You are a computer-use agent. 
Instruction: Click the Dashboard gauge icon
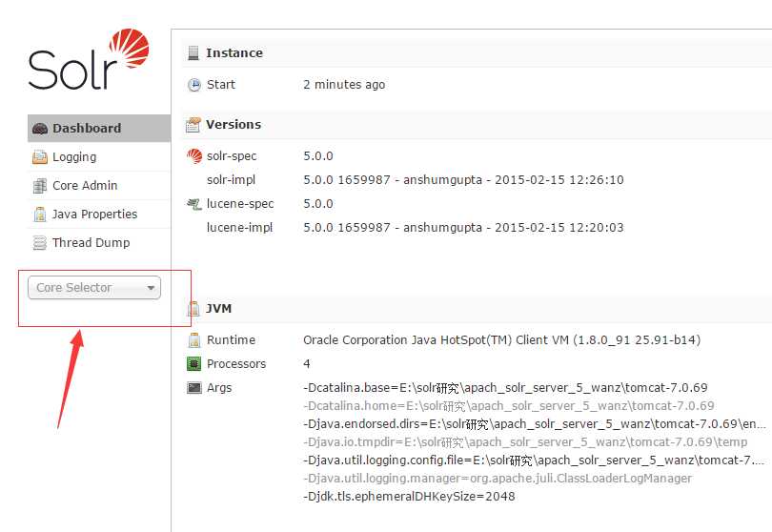39,129
